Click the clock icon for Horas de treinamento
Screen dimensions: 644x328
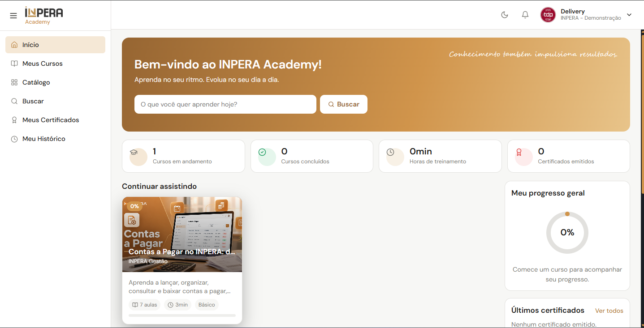[x=390, y=152]
